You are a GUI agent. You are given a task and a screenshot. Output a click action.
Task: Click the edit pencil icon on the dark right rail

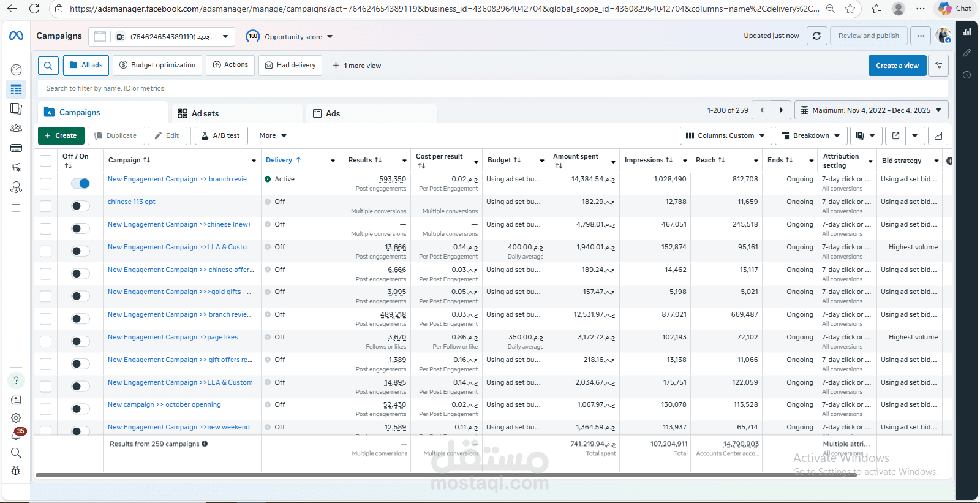point(967,53)
